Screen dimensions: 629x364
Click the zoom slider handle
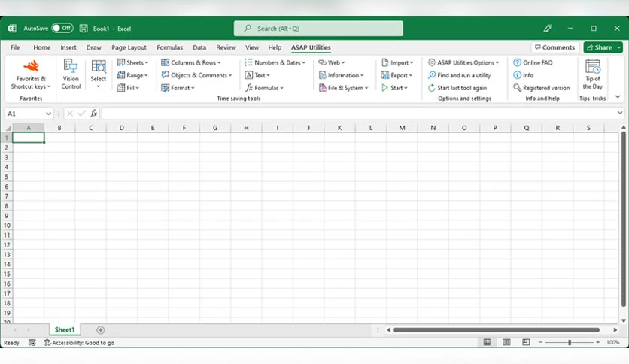pos(570,342)
